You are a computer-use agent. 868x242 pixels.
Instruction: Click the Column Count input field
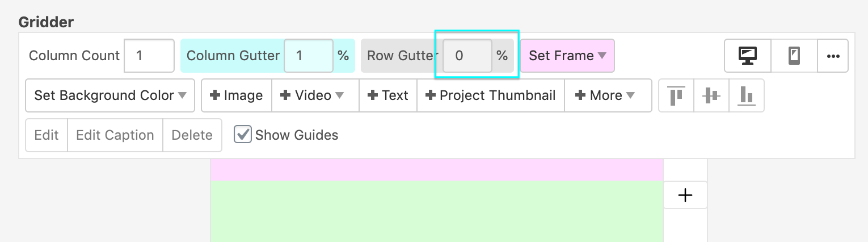pyautogui.click(x=149, y=56)
